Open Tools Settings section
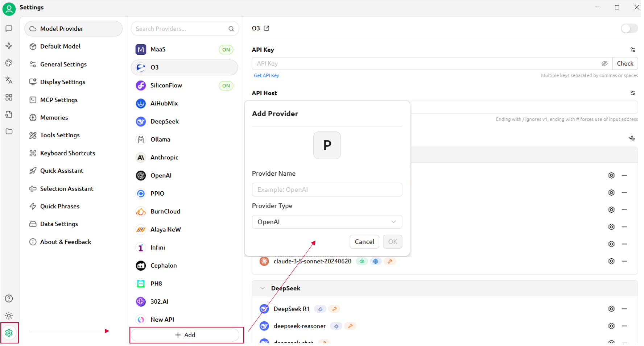The width and height of the screenshot is (644, 346). [73, 135]
